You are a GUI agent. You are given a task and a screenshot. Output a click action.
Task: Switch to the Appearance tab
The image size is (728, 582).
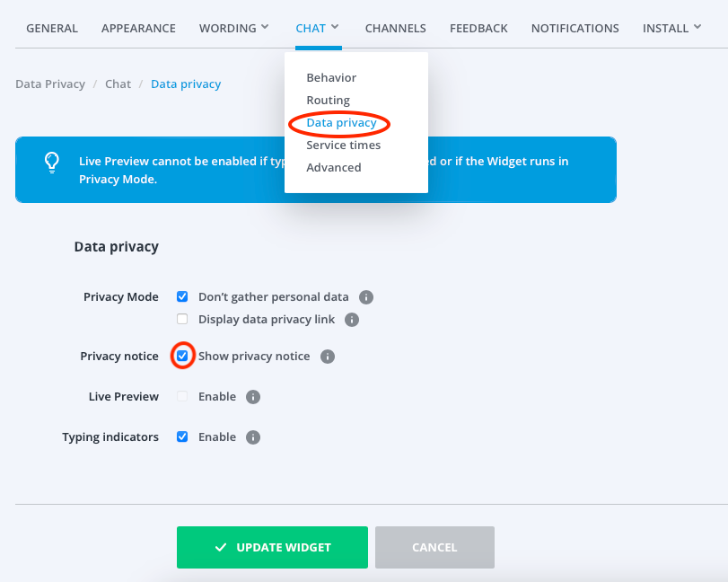pyautogui.click(x=138, y=29)
